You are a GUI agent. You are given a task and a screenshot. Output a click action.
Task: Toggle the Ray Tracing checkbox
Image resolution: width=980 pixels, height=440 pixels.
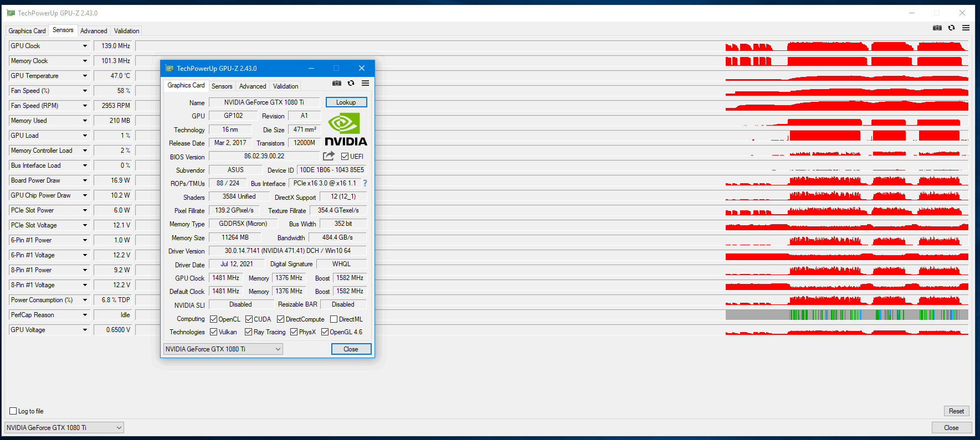249,332
